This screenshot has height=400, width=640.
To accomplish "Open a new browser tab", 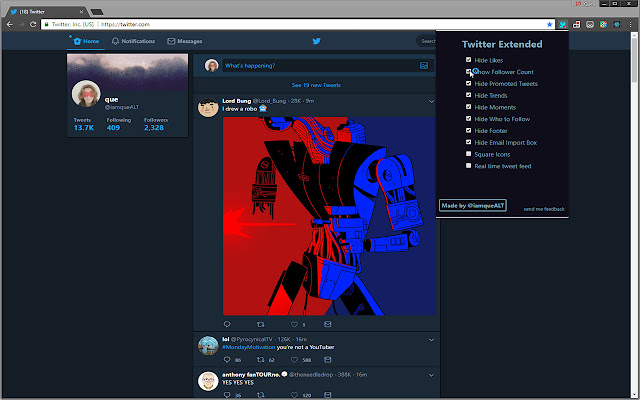I will click(97, 12).
